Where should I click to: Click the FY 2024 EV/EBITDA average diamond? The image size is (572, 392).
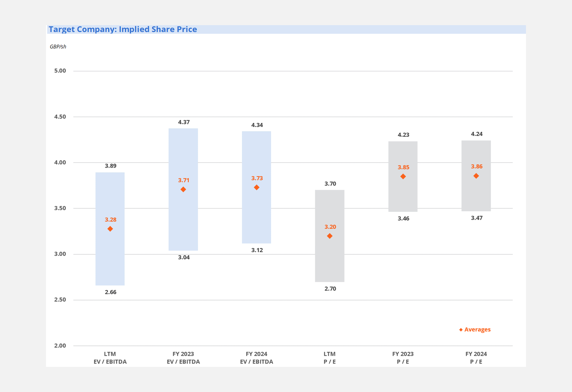(x=256, y=187)
